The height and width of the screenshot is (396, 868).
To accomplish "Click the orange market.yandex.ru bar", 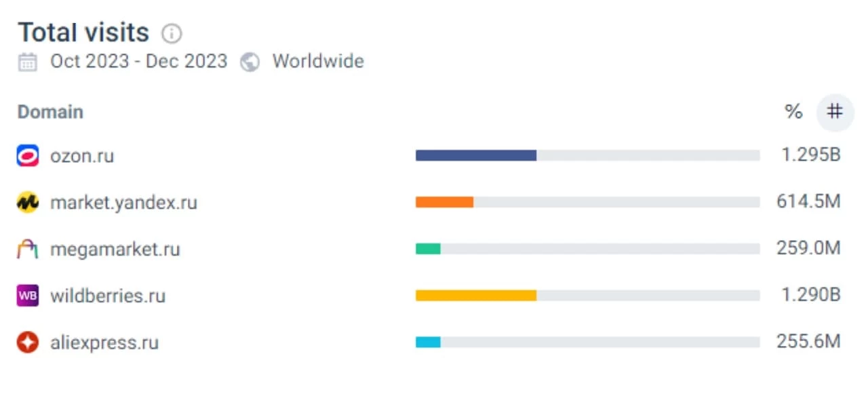I will [x=444, y=202].
